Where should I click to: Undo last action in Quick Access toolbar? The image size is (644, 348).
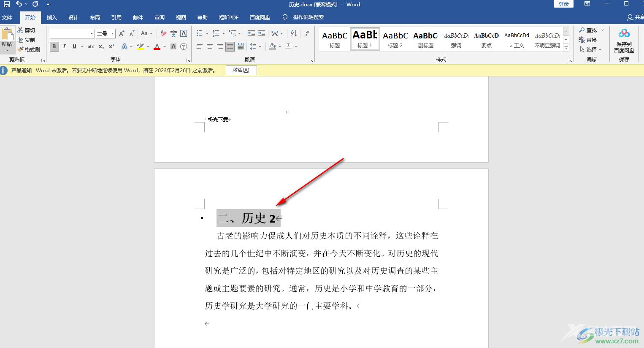[19, 4]
